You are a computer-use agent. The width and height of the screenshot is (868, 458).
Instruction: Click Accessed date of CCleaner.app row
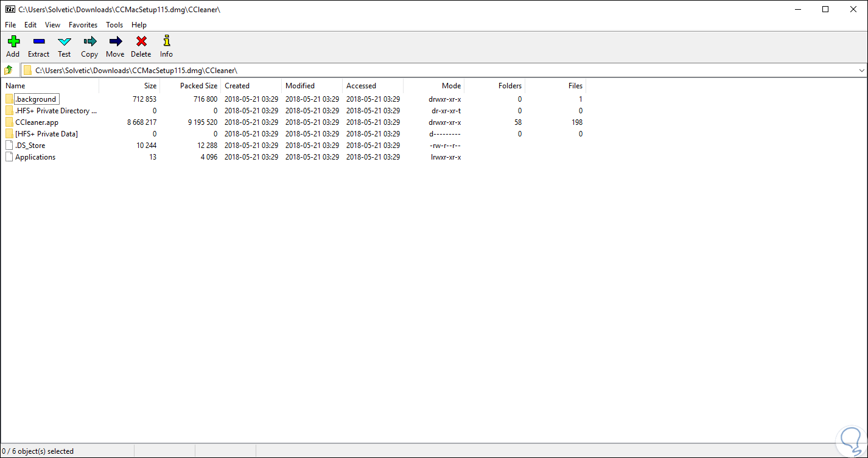pos(373,122)
